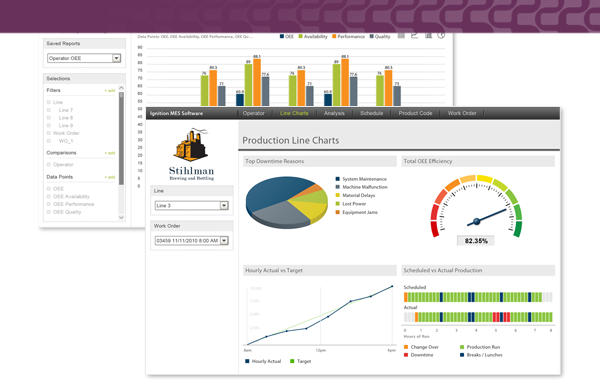Open the Work Order tab
The image size is (600, 388).
coord(462,113)
